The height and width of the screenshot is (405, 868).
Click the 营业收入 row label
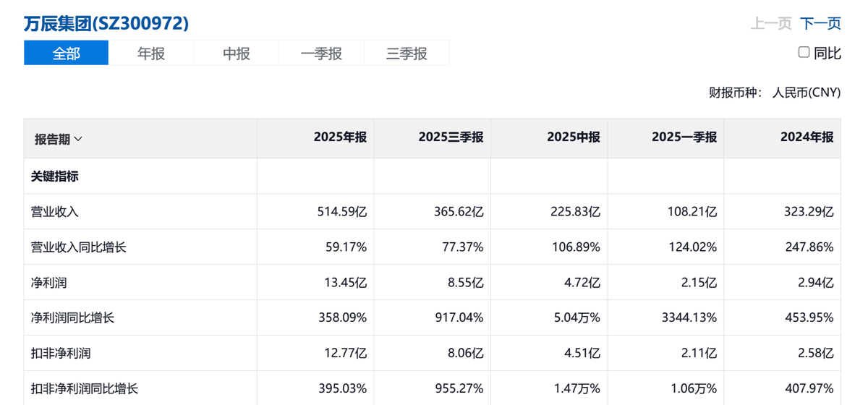(54, 212)
